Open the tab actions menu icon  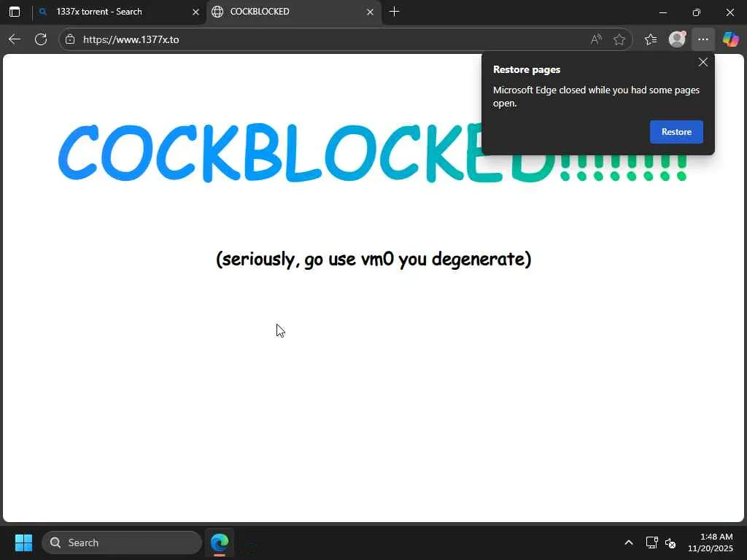(x=15, y=12)
